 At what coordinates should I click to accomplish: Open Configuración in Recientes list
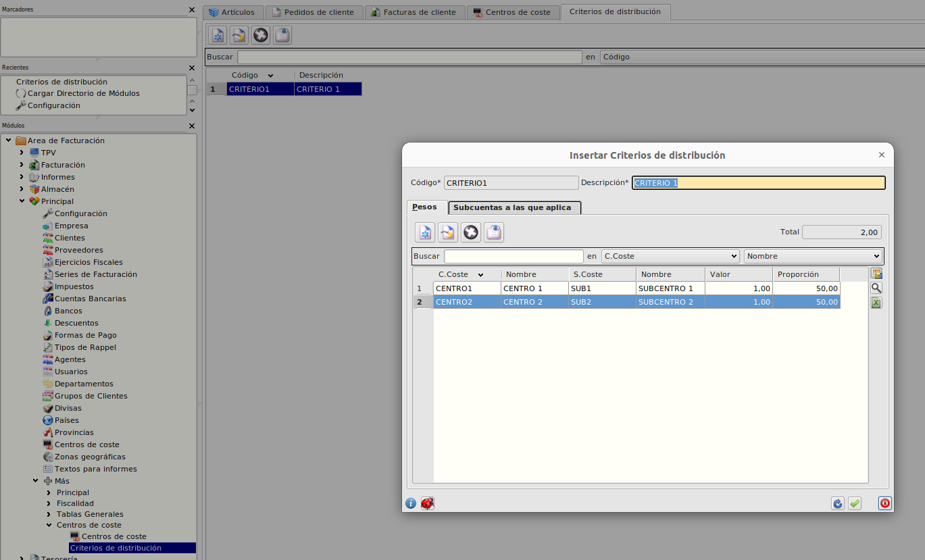point(54,105)
